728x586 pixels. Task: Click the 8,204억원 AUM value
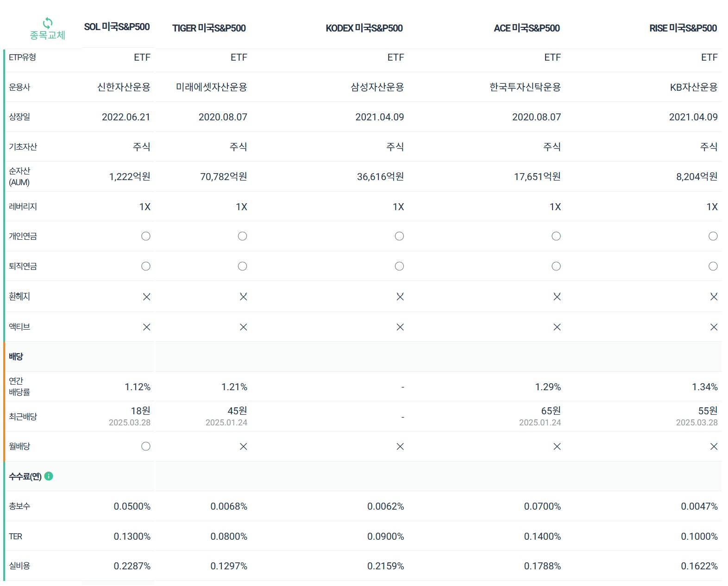pos(697,176)
